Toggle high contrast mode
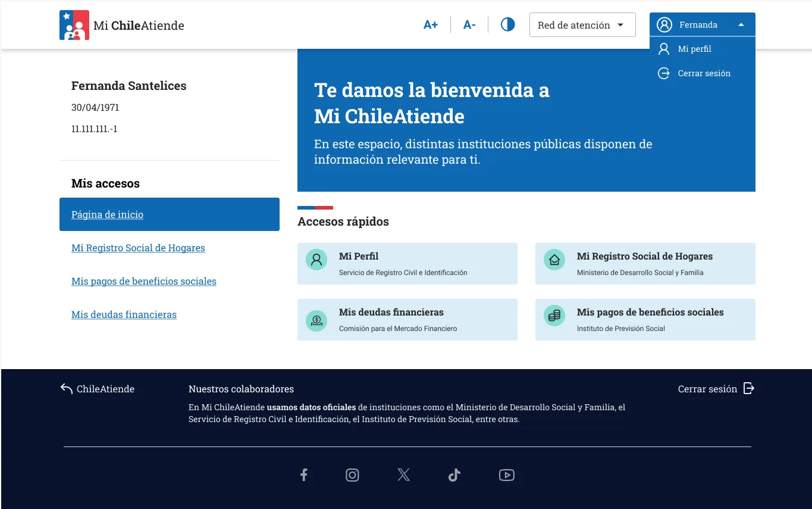Viewport: 812px width, 509px height. click(507, 25)
